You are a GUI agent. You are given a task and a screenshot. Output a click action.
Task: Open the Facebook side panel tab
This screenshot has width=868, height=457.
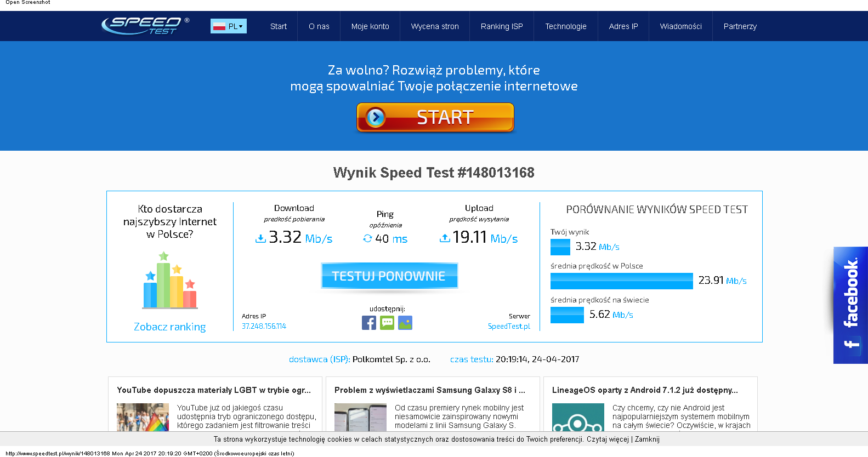[x=850, y=305]
